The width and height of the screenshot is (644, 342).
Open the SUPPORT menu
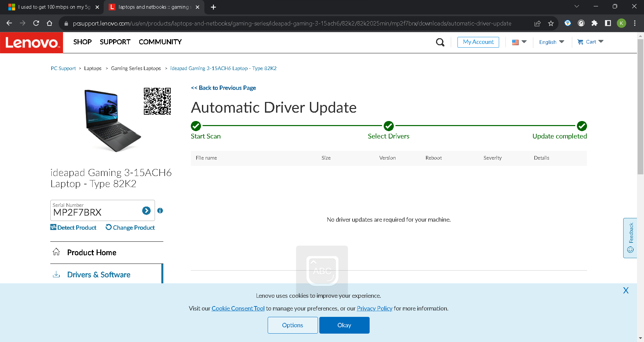click(x=115, y=42)
